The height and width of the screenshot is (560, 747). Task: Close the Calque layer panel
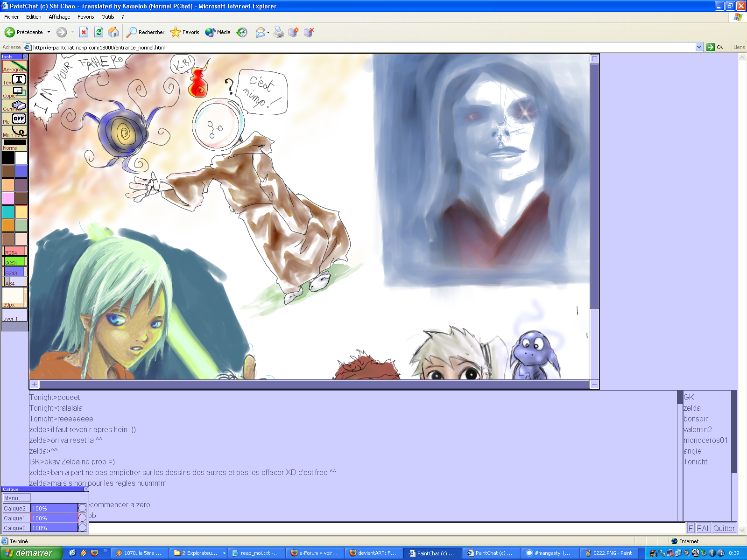point(86,489)
